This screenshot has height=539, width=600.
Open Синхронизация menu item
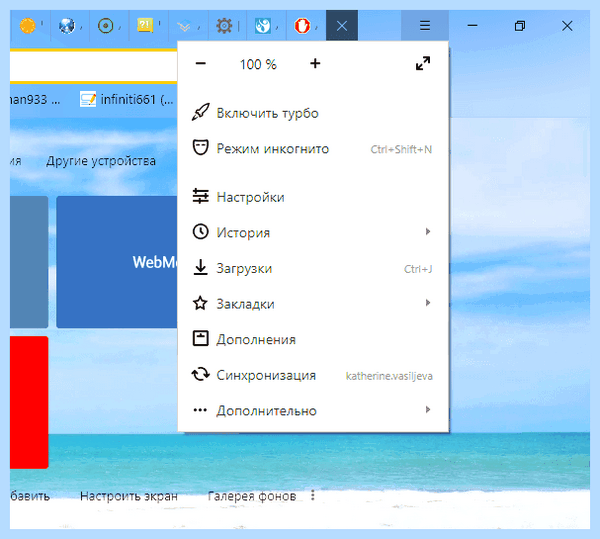click(x=313, y=375)
